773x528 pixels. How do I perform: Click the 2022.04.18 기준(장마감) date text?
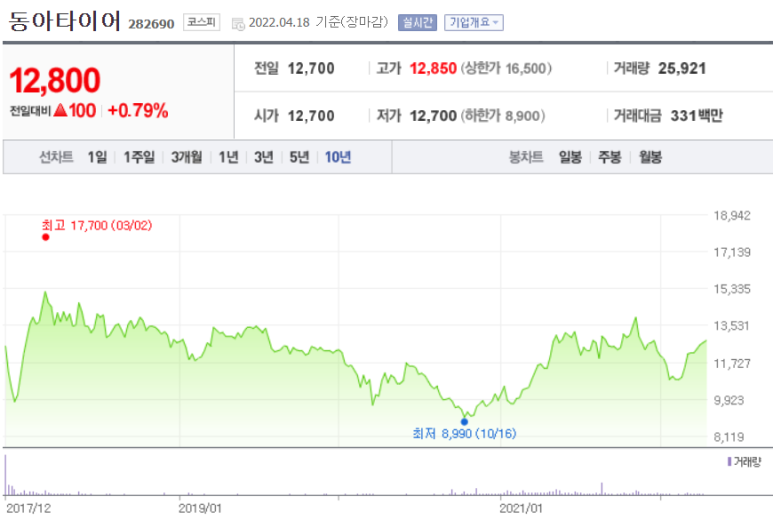point(318,23)
